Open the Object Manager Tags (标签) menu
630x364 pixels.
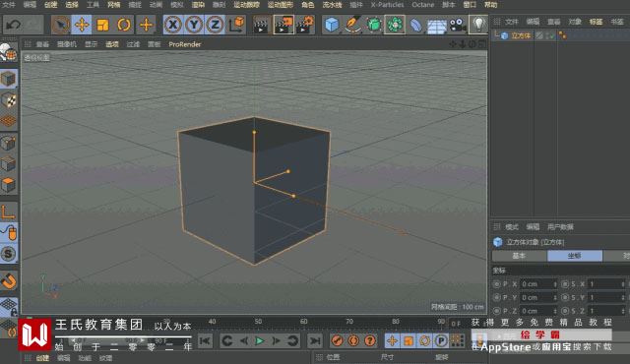pyautogui.click(x=596, y=22)
